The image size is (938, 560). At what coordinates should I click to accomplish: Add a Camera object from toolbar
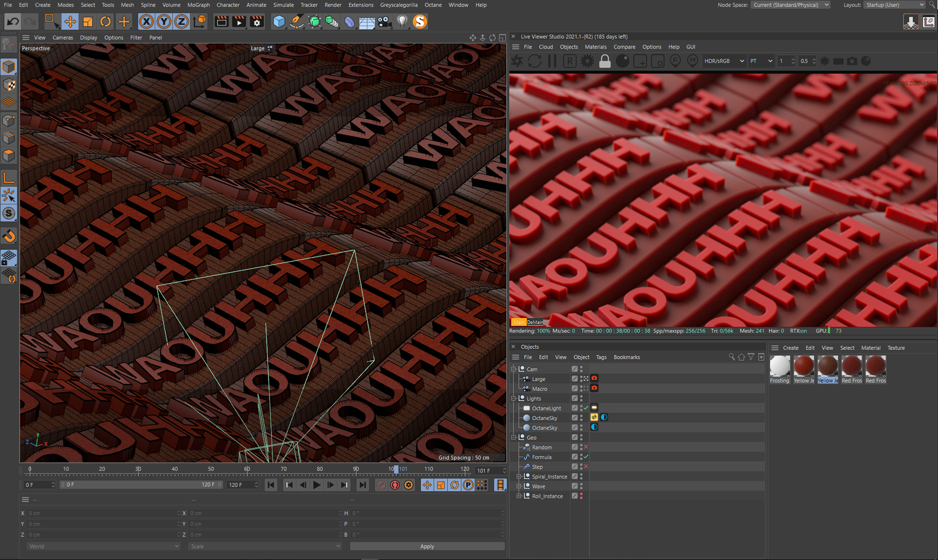(x=384, y=21)
